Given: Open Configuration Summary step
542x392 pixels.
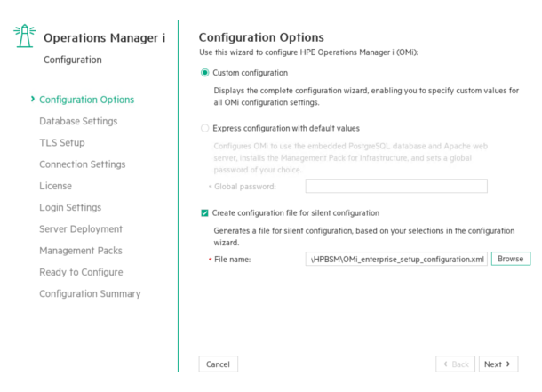Looking at the screenshot, I should click(90, 293).
